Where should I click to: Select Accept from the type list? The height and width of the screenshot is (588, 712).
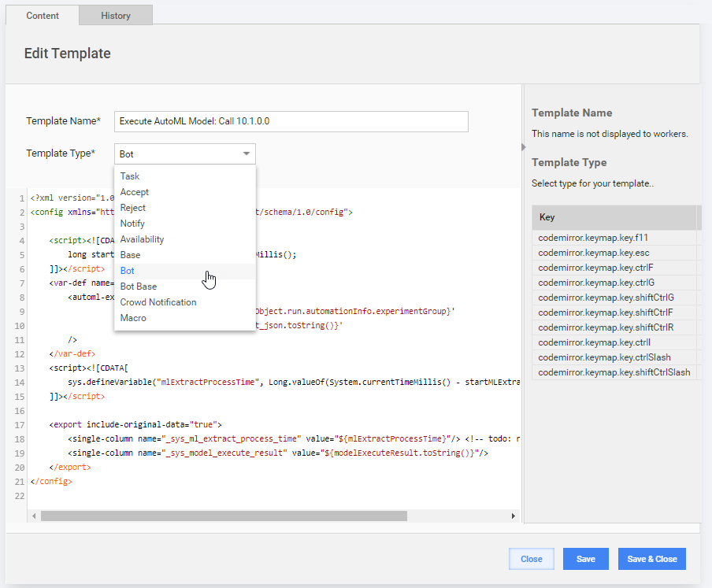click(185, 192)
